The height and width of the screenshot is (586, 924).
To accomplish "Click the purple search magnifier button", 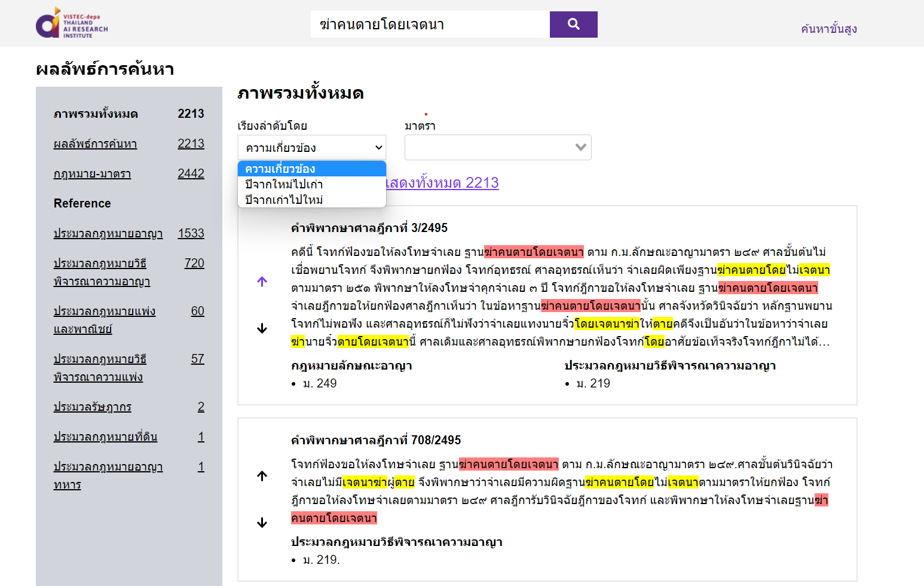I will pyautogui.click(x=573, y=25).
